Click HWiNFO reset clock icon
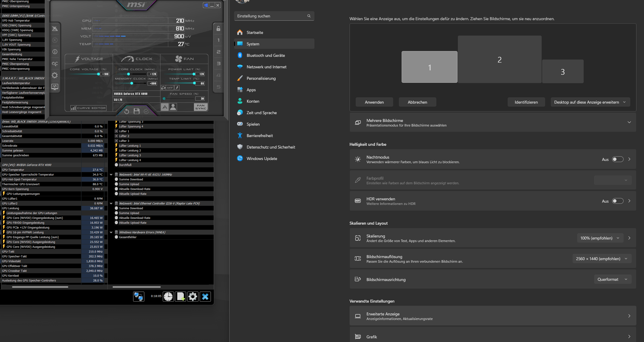Screen dimensions: 644x342 tap(168, 297)
